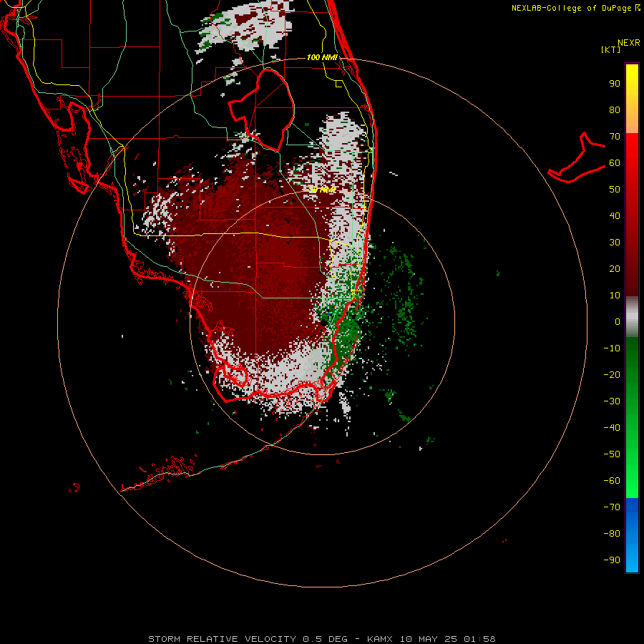Click the positive 70 knot scale label
The width and height of the screenshot is (644, 644).
tap(615, 137)
